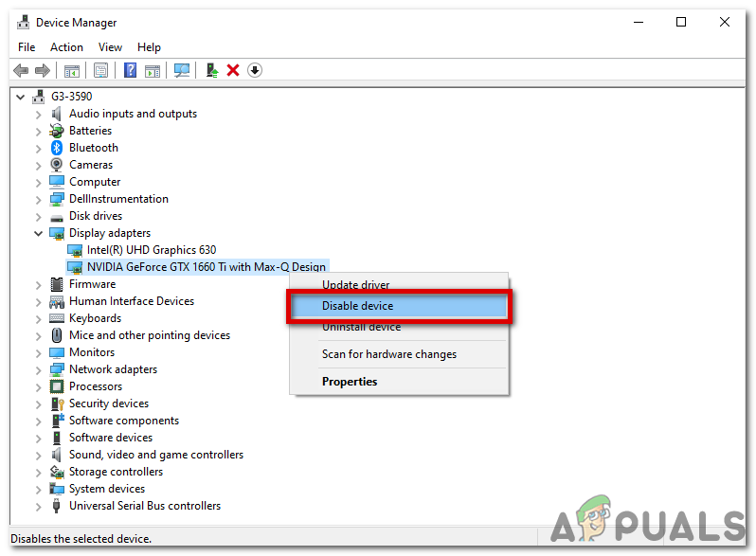Image resolution: width=756 pixels, height=556 pixels.
Task: Expand the Network adapters chevron
Action: pyautogui.click(x=39, y=370)
